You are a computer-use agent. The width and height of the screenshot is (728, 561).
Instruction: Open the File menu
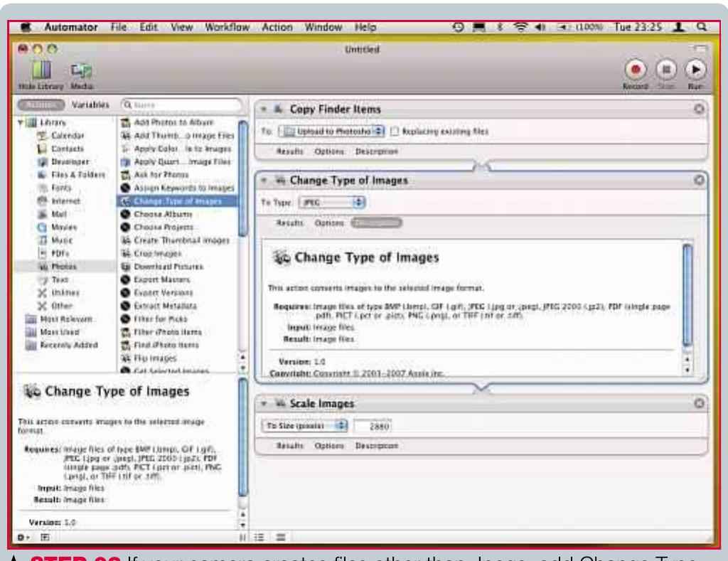pyautogui.click(x=119, y=27)
